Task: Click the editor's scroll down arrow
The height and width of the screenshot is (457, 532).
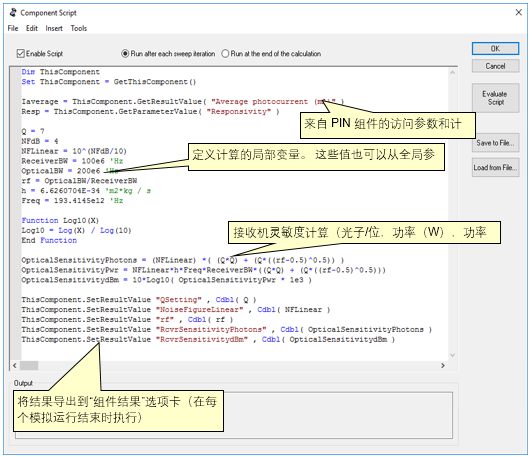Action: click(x=452, y=355)
